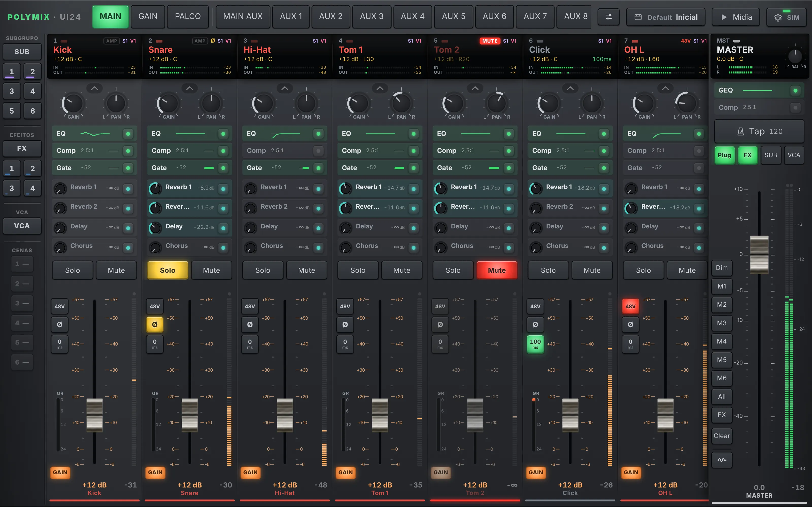Toggle the master GEQ power indicator

(x=795, y=90)
